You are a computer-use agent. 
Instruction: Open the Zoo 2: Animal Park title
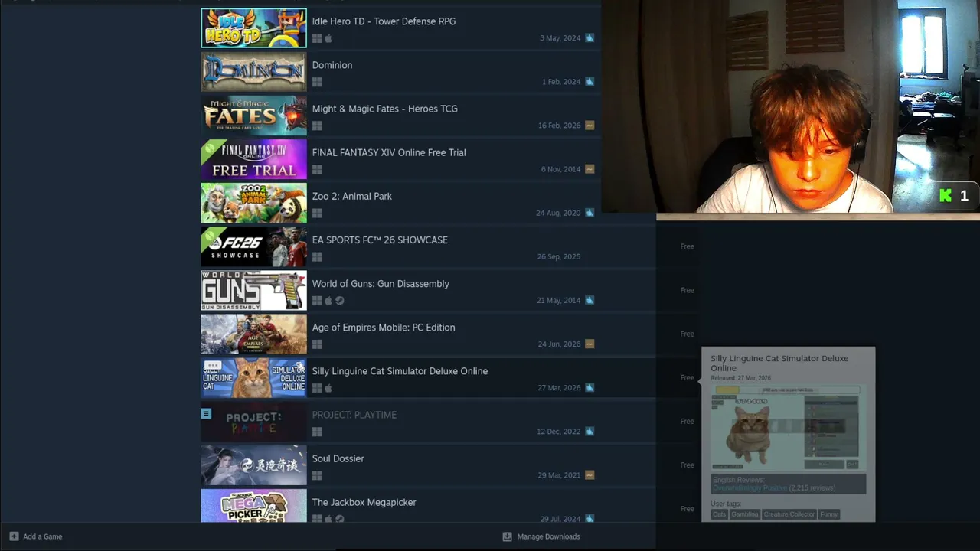click(352, 196)
